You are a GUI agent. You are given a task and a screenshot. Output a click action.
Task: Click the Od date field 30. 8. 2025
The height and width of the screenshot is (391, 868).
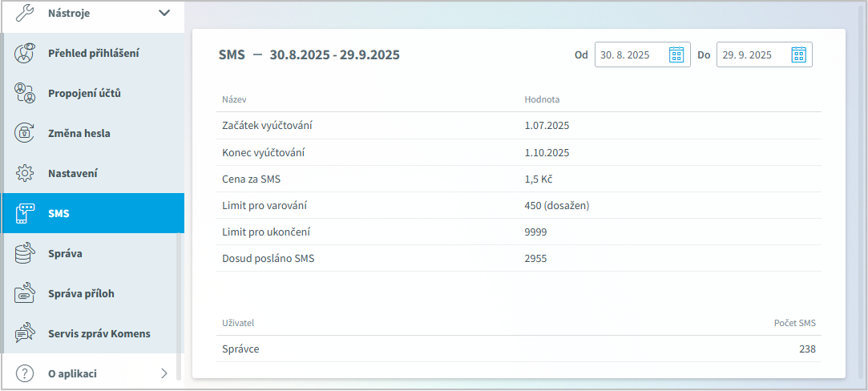click(x=629, y=54)
